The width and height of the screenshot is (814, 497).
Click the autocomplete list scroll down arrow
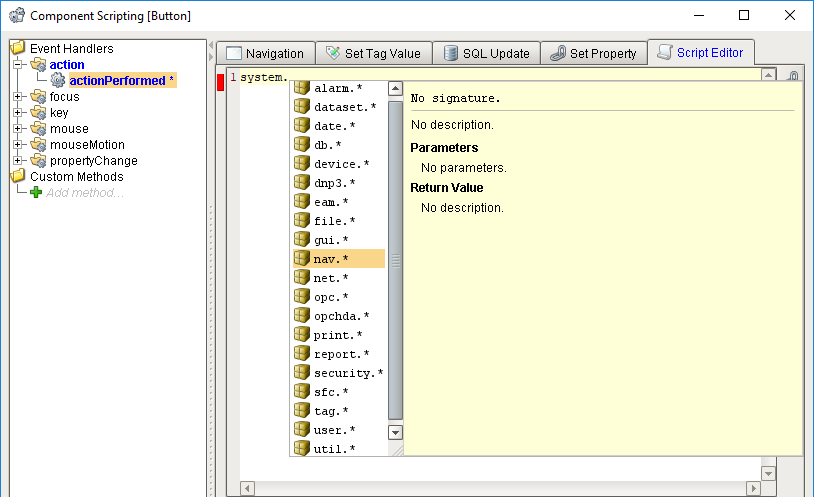pos(395,432)
